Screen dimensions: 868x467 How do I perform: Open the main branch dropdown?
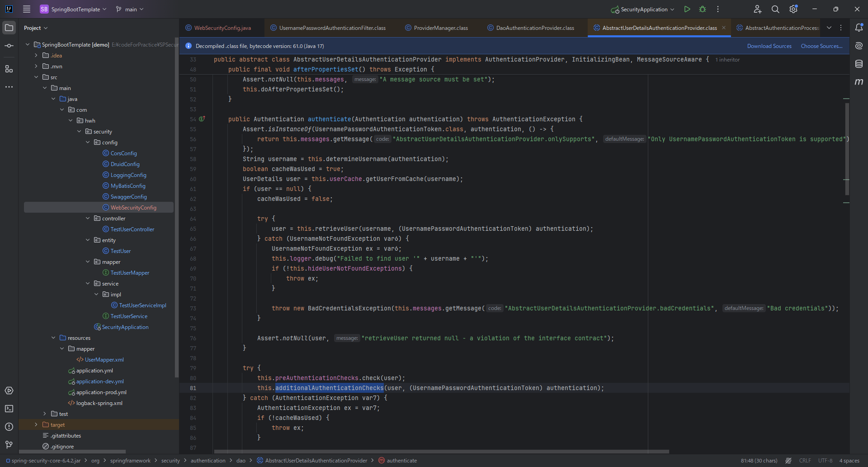click(x=130, y=9)
